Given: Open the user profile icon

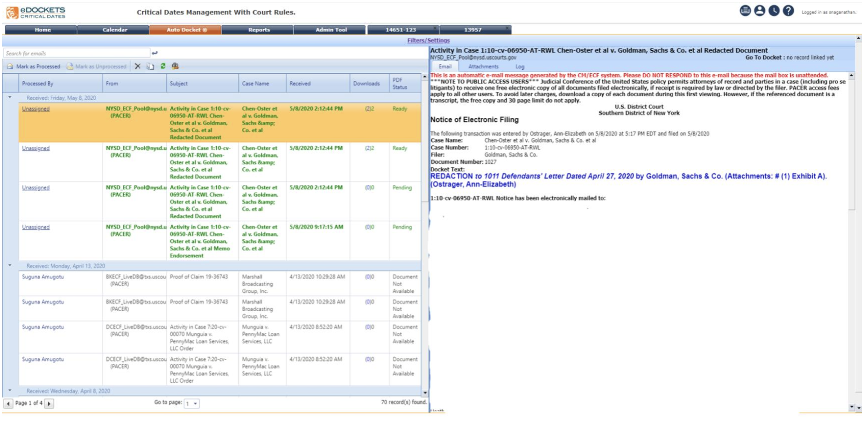Looking at the screenshot, I should tap(759, 11).
